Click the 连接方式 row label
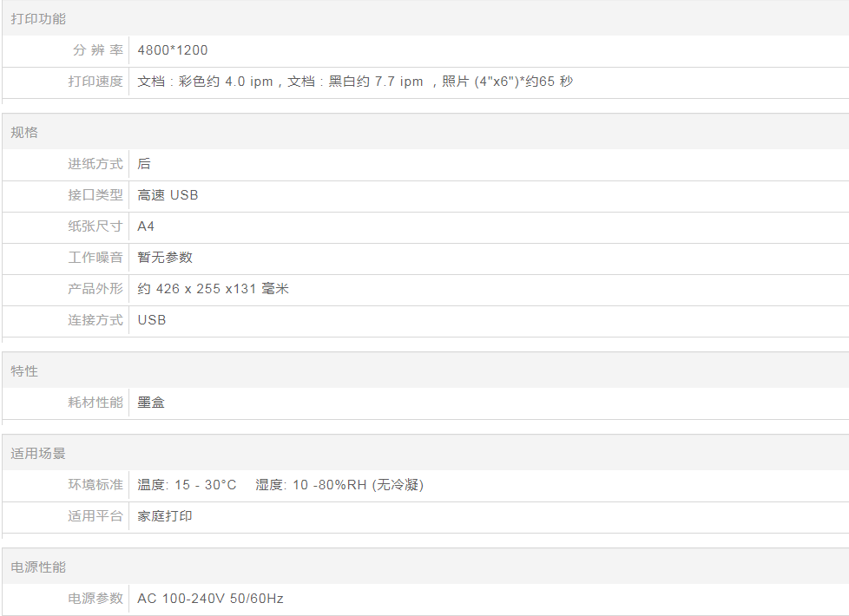Screen dimensions: 849x616 (x=95, y=320)
